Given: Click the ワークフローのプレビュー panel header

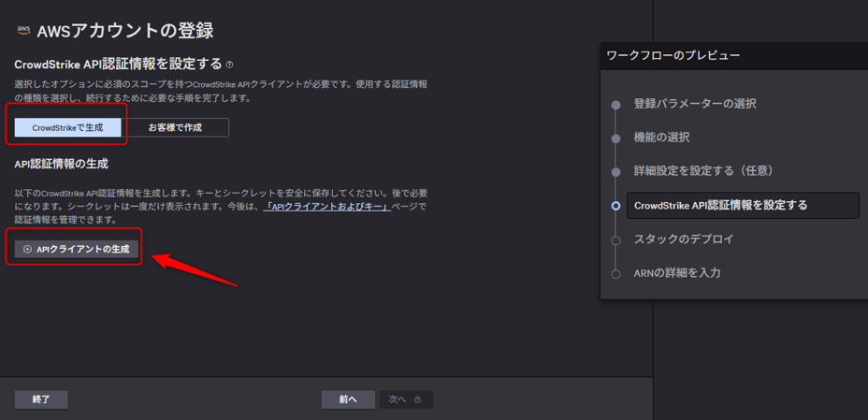Looking at the screenshot, I should tap(673, 55).
